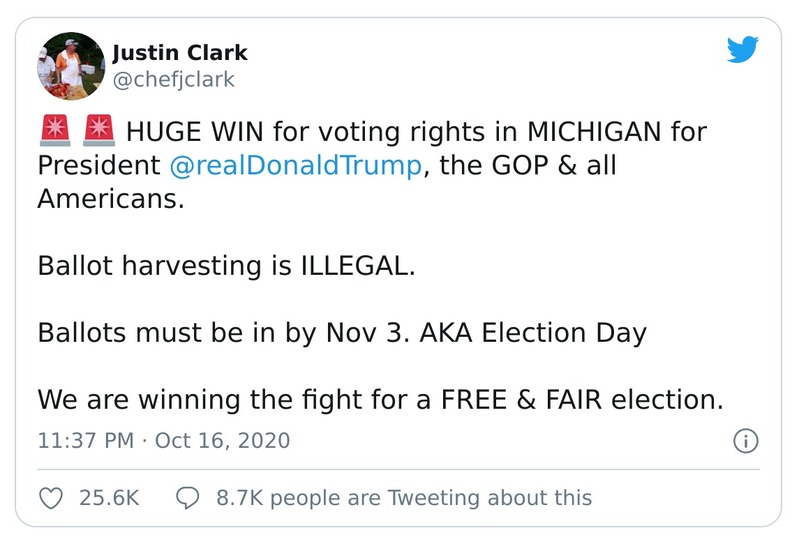Like the tweet with the heart icon
Viewport: 799px width, 542px height.
pos(50,497)
